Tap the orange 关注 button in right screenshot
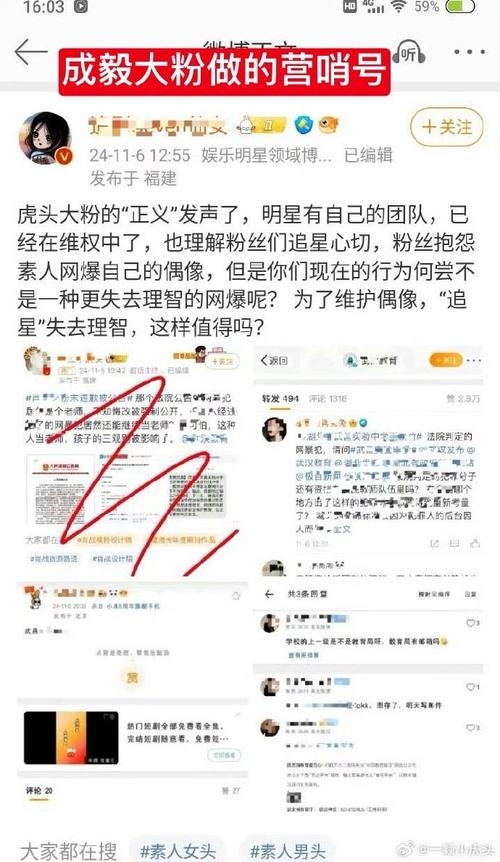 (447, 360)
